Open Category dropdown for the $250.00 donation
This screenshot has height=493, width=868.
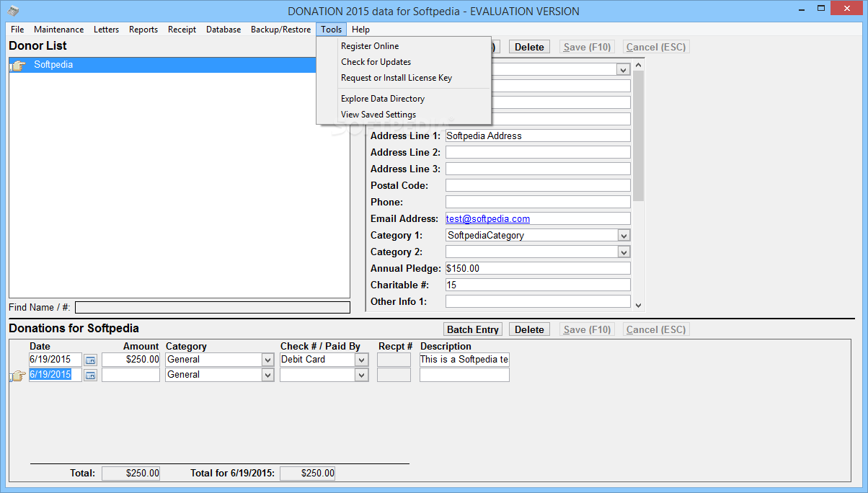click(267, 360)
